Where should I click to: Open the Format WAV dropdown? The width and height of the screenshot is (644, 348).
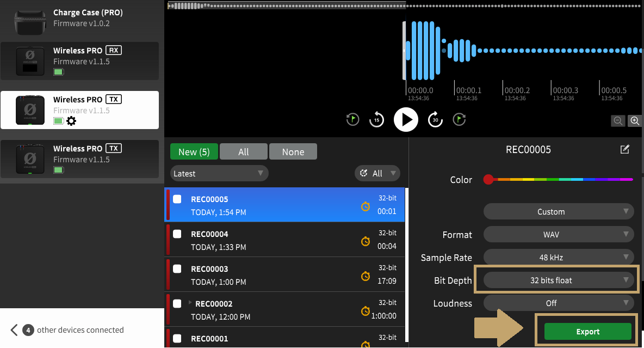tap(559, 235)
